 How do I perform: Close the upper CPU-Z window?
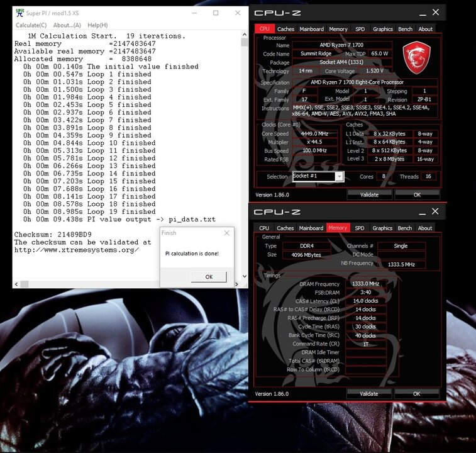(x=436, y=12)
